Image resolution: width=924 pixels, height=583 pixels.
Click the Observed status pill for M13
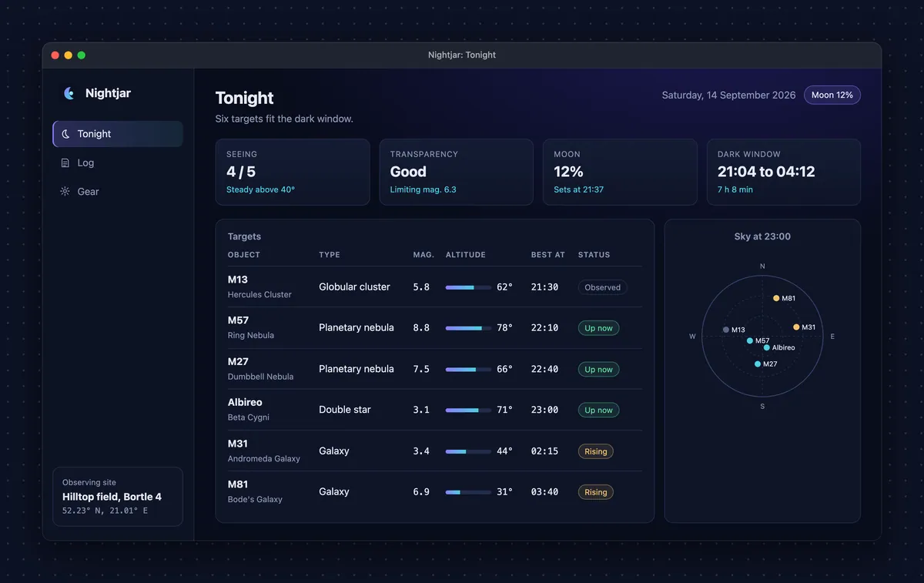point(603,287)
